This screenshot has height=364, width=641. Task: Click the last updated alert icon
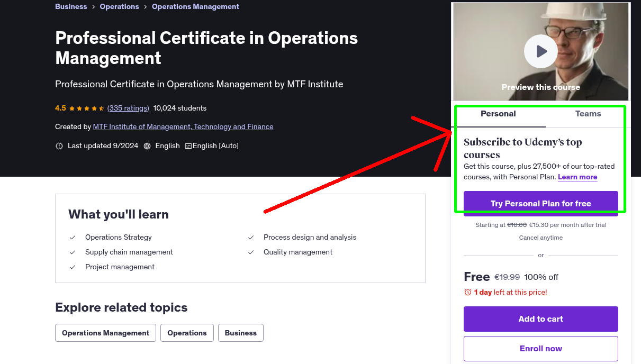59,146
